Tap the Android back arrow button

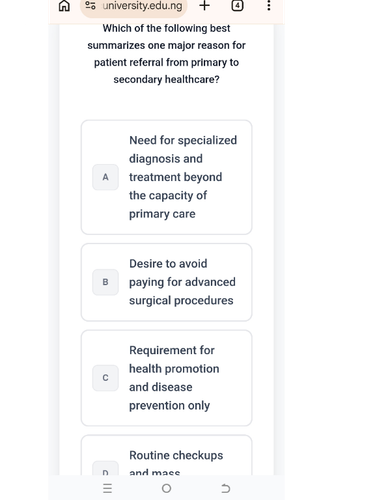[226, 488]
